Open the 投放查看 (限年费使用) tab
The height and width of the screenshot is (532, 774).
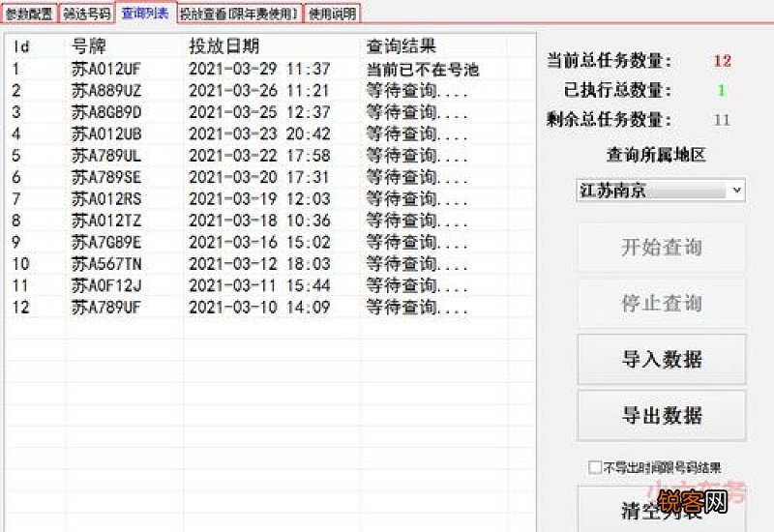pyautogui.click(x=240, y=14)
